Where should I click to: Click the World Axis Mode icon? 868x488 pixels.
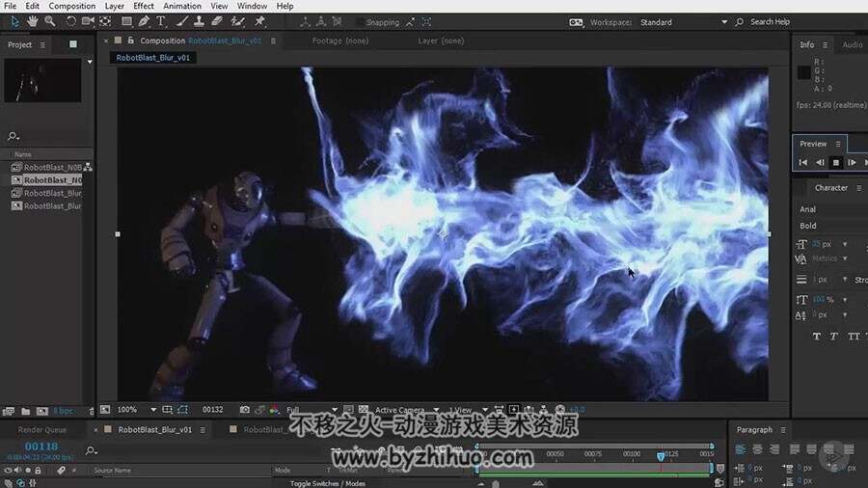[x=320, y=22]
